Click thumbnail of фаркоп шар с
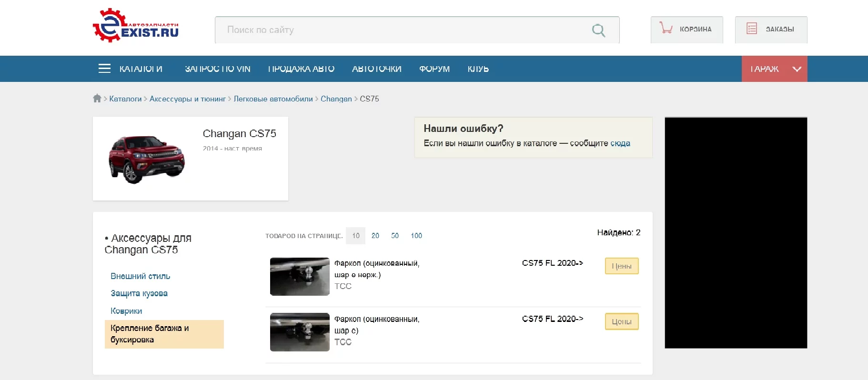The width and height of the screenshot is (868, 380). point(300,332)
